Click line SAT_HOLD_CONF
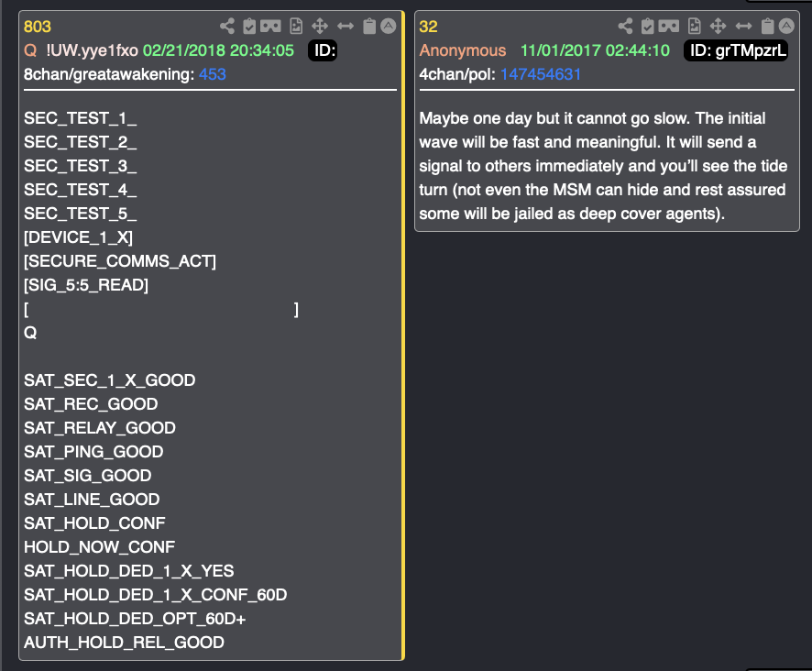812x671 pixels. tap(94, 523)
